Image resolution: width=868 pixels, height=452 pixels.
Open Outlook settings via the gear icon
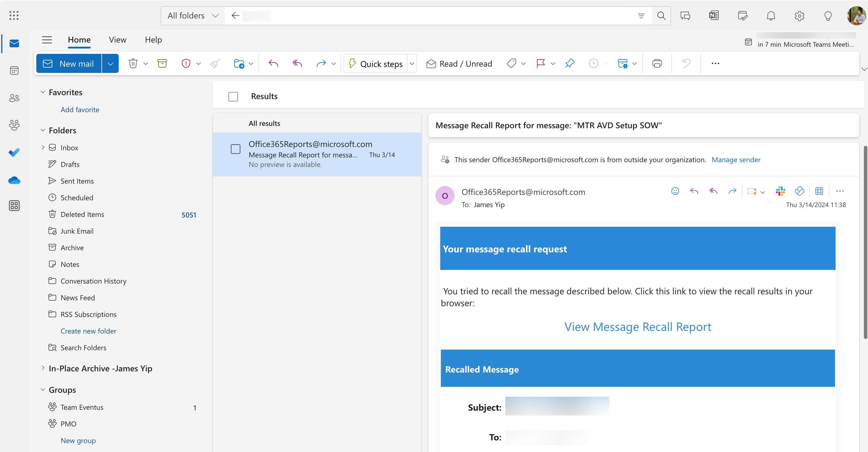[799, 16]
